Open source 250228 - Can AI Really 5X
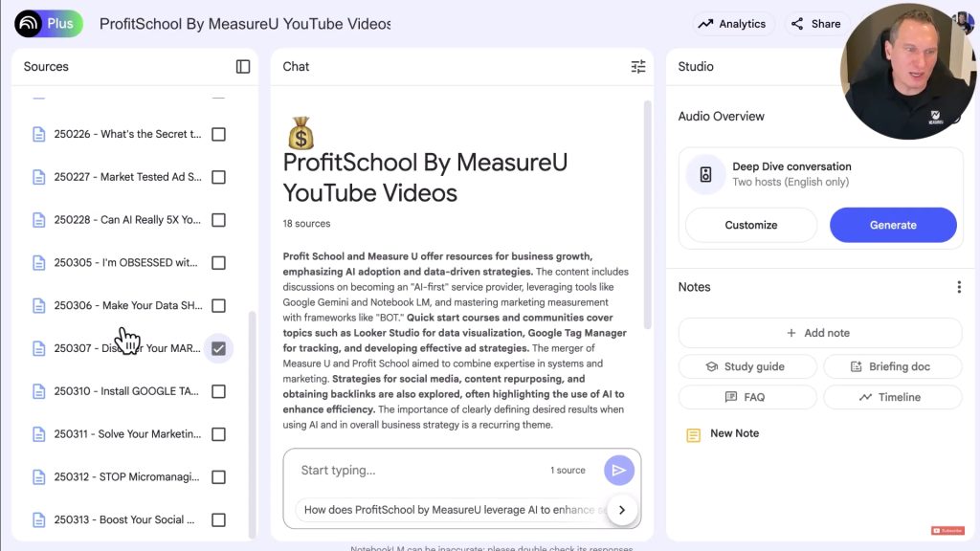This screenshot has width=980, height=551. (x=127, y=220)
